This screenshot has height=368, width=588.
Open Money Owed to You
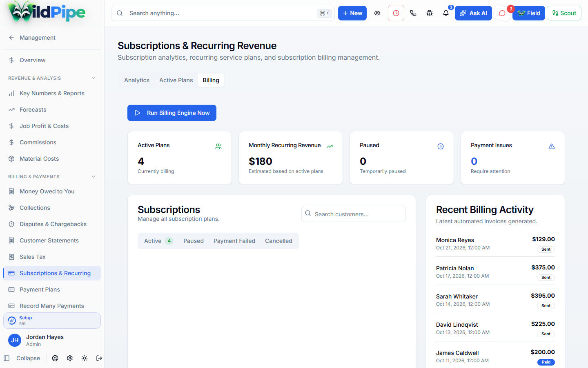(52, 191)
